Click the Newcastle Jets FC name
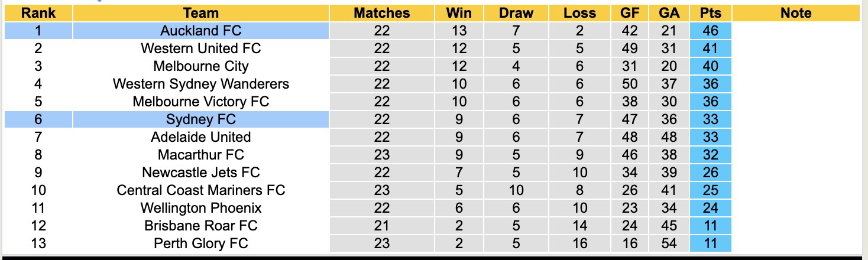 pos(200,173)
